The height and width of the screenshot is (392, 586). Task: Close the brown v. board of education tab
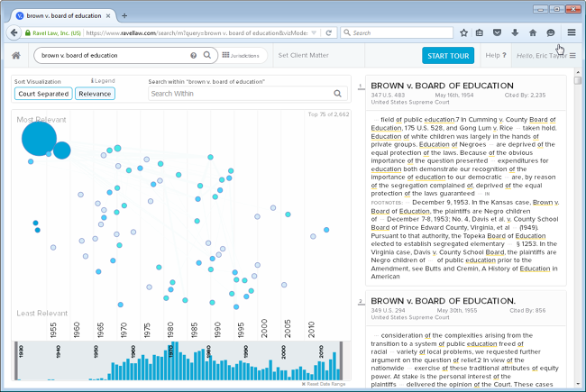coord(108,15)
